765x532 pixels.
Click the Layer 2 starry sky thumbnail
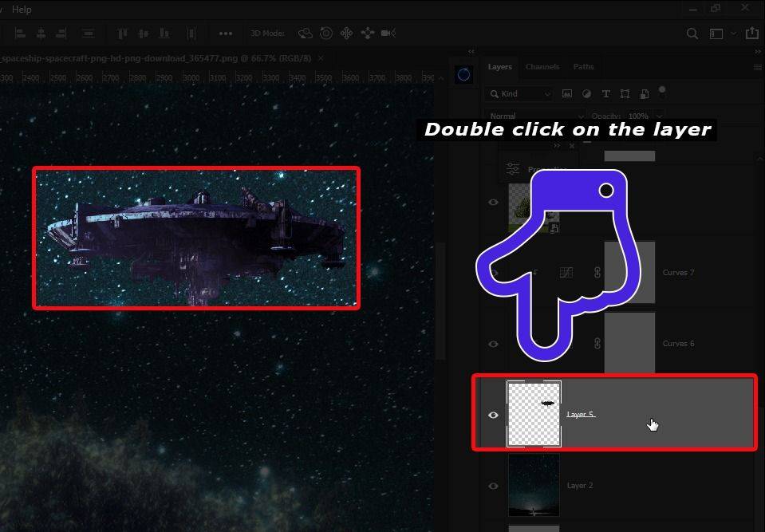point(534,485)
